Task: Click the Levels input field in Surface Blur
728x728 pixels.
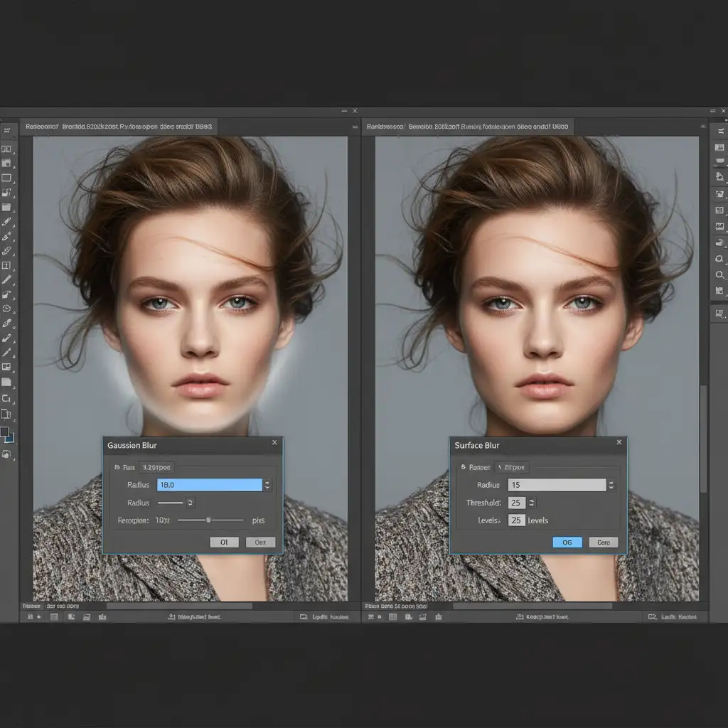Action: tap(517, 520)
